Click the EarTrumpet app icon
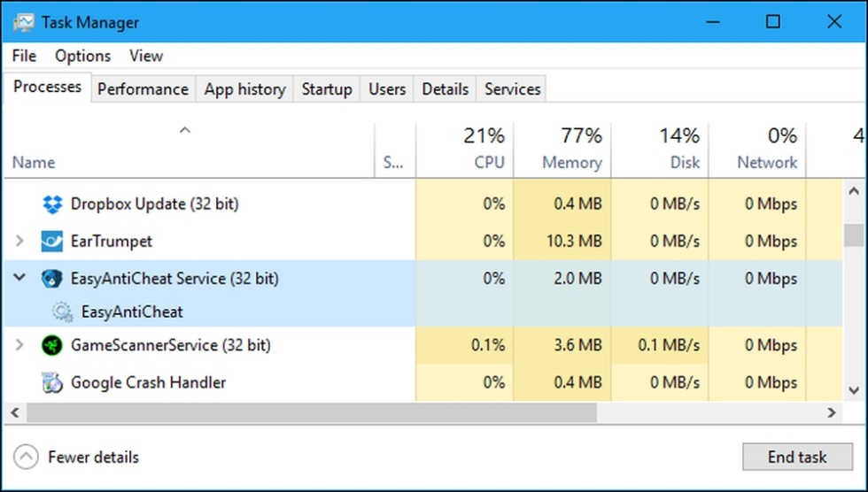 coord(52,242)
